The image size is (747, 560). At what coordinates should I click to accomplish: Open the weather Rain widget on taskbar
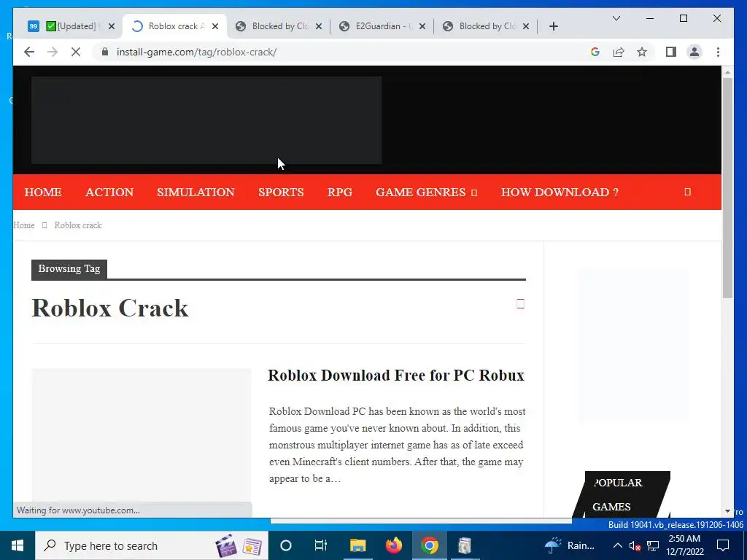[x=569, y=545]
